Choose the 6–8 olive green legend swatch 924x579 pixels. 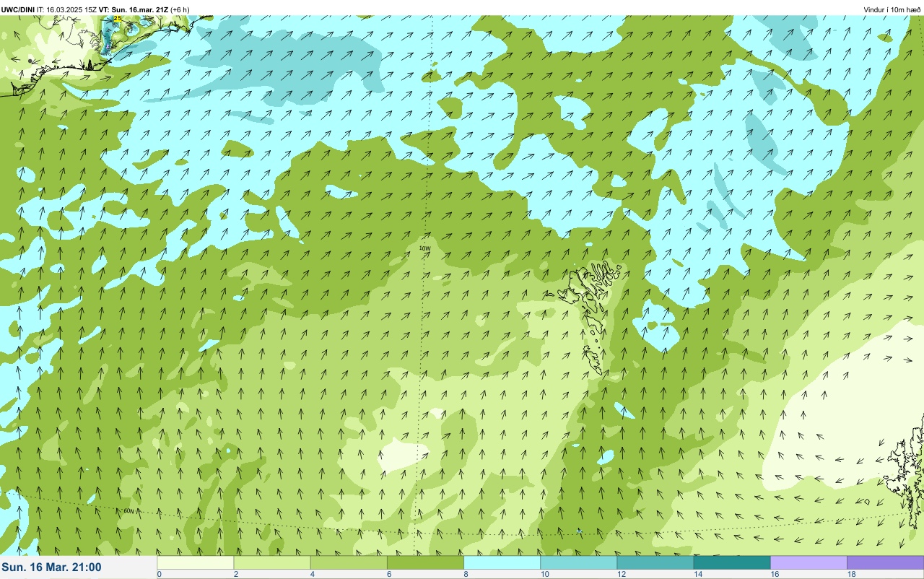coord(425,562)
